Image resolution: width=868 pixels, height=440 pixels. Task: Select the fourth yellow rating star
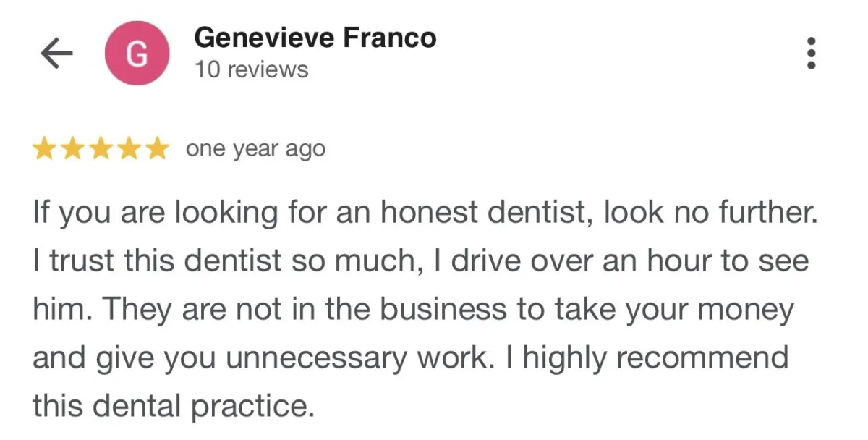pyautogui.click(x=128, y=149)
